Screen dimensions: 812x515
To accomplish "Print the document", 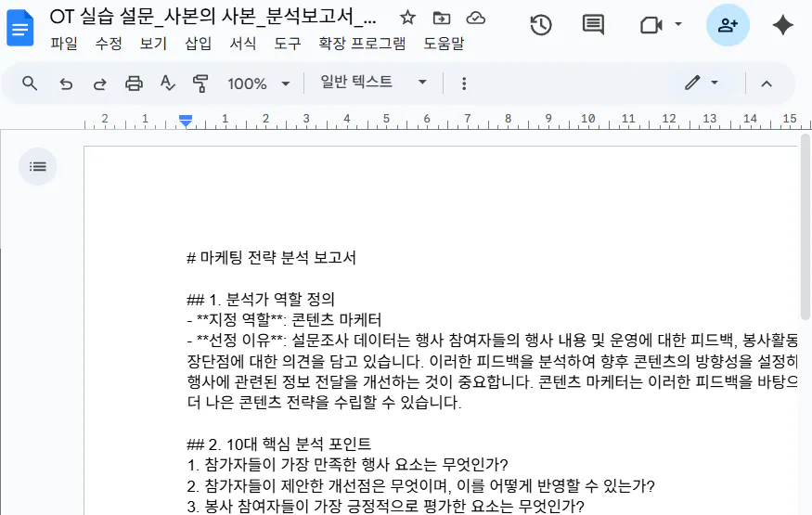I will pyautogui.click(x=134, y=84).
